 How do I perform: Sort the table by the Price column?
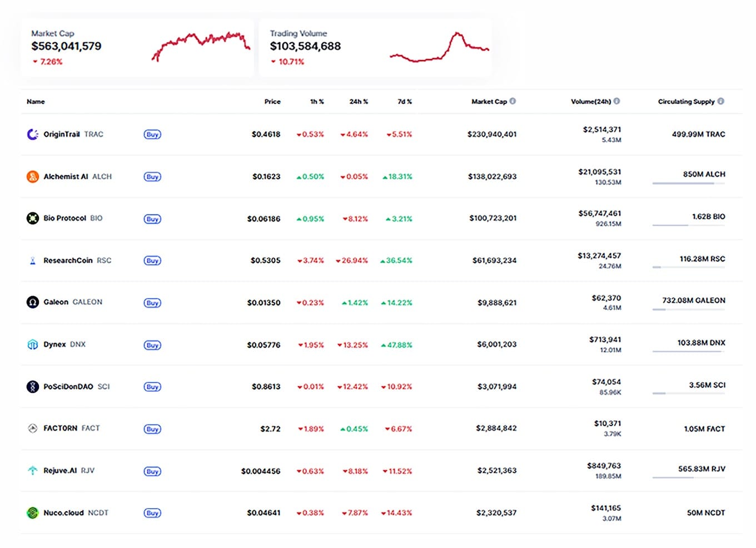point(272,101)
